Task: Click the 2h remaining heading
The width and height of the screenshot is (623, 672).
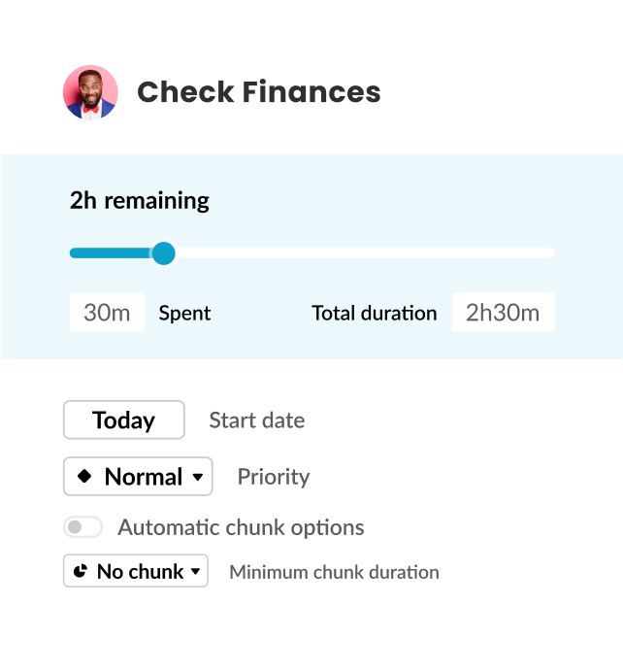Action: tap(139, 201)
